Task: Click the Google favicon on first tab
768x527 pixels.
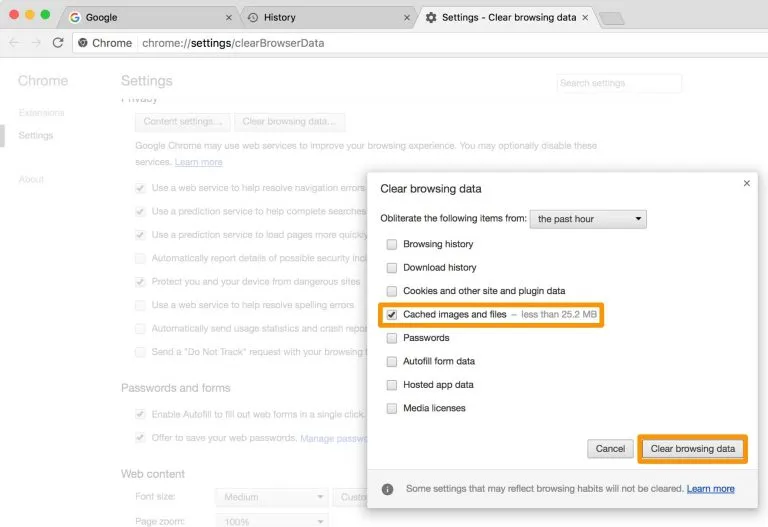Action: (75, 18)
